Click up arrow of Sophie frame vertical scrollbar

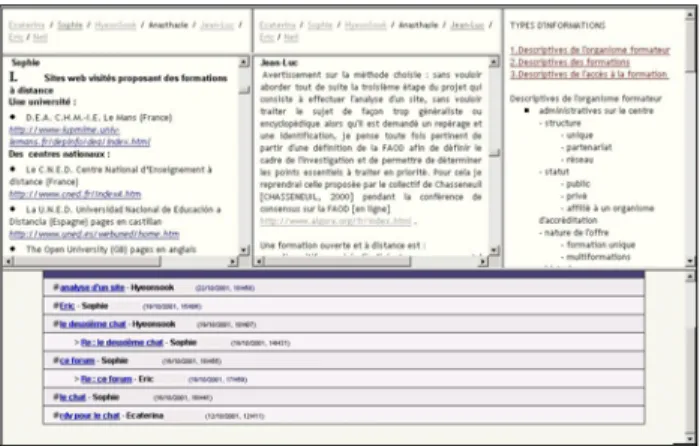tap(244, 62)
